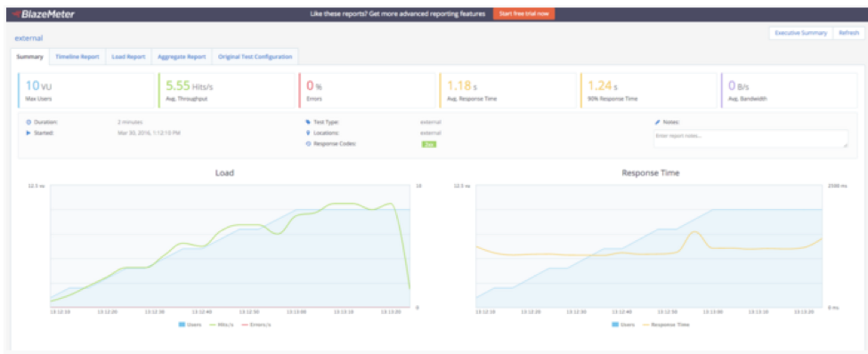Click Start free trial now button
The width and height of the screenshot is (868, 354).
coord(523,14)
